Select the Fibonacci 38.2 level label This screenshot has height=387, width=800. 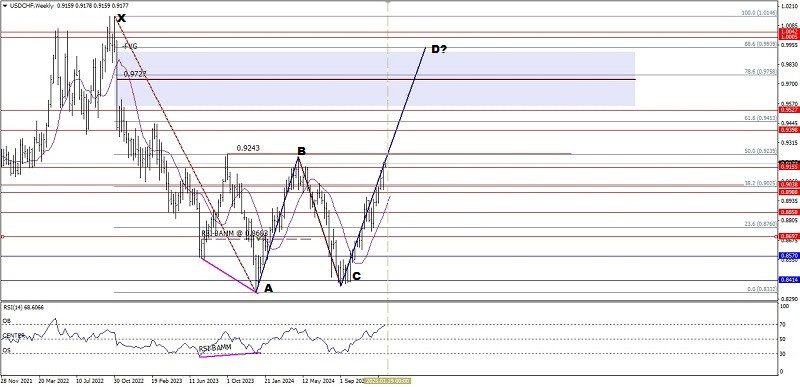[x=760, y=183]
